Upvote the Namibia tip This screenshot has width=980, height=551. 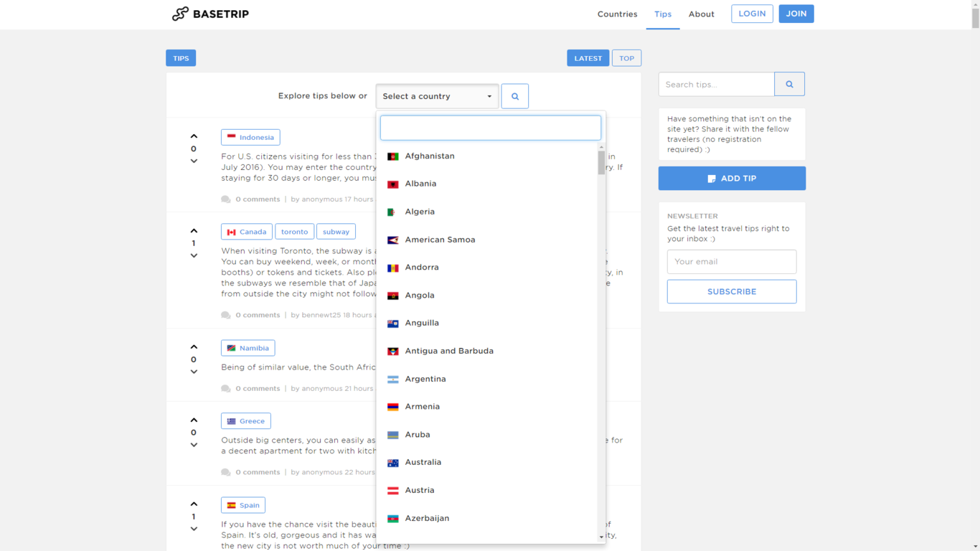click(194, 347)
